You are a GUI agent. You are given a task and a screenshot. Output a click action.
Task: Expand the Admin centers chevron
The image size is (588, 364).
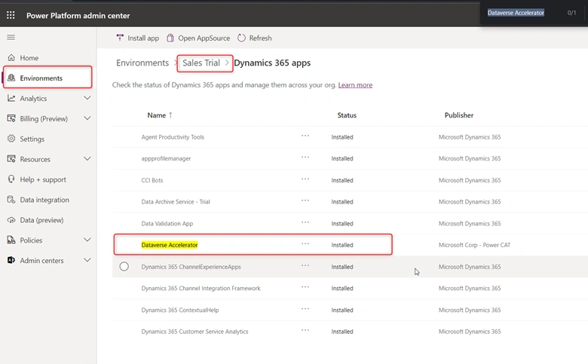[87, 260]
